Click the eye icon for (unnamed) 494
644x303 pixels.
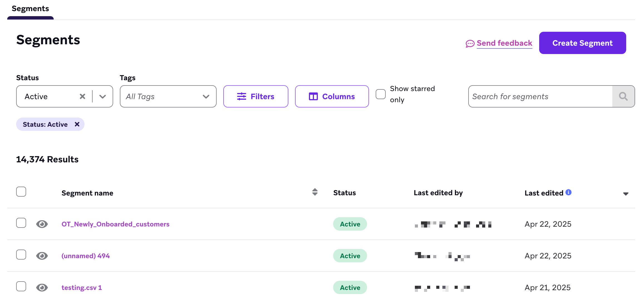pos(42,256)
